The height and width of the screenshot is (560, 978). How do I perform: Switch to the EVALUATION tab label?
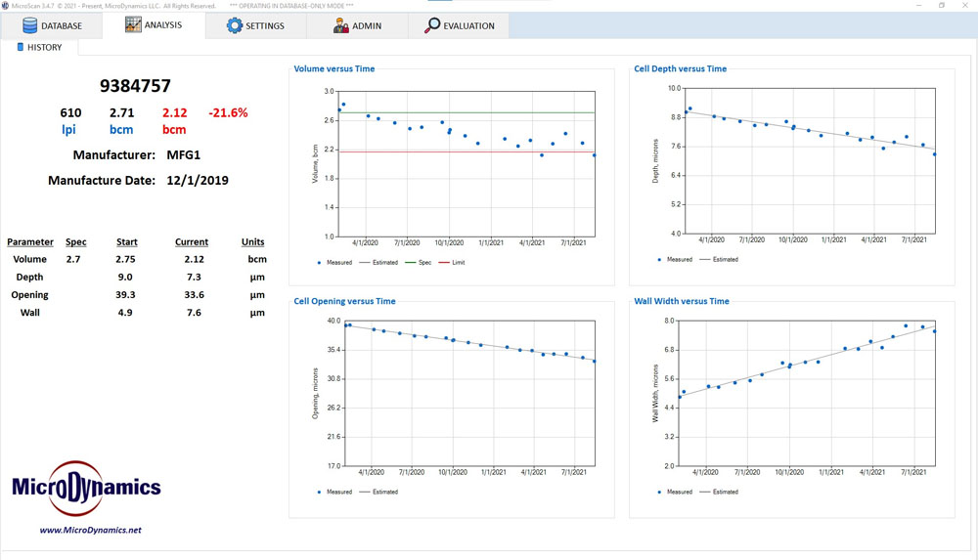(x=468, y=26)
